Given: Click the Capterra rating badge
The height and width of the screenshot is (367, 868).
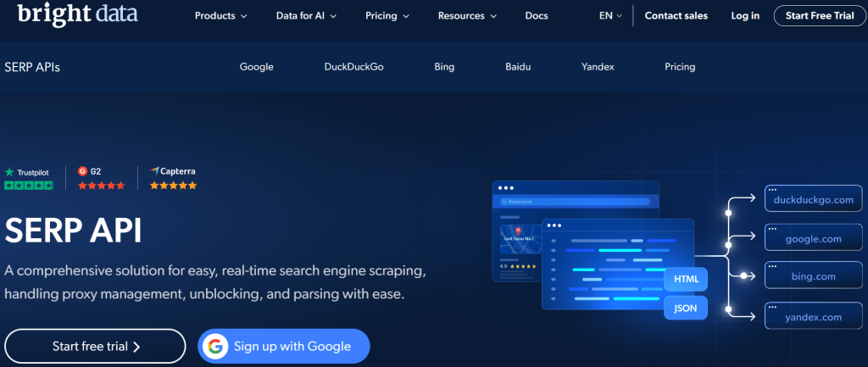Looking at the screenshot, I should tap(173, 178).
